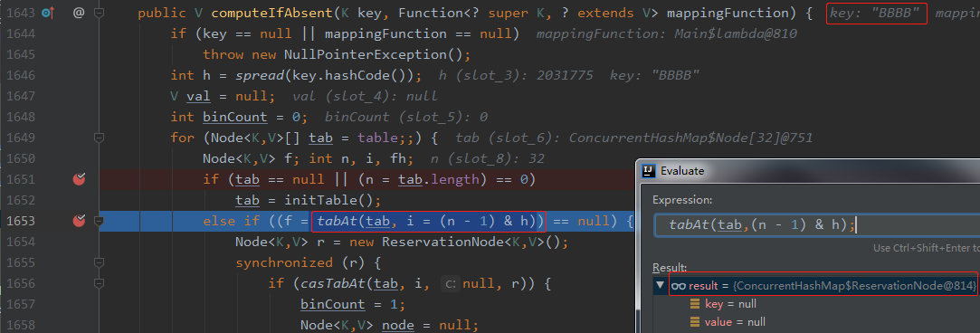Click line number 1649
Viewport: 980px width, 333px height.
click(x=21, y=138)
